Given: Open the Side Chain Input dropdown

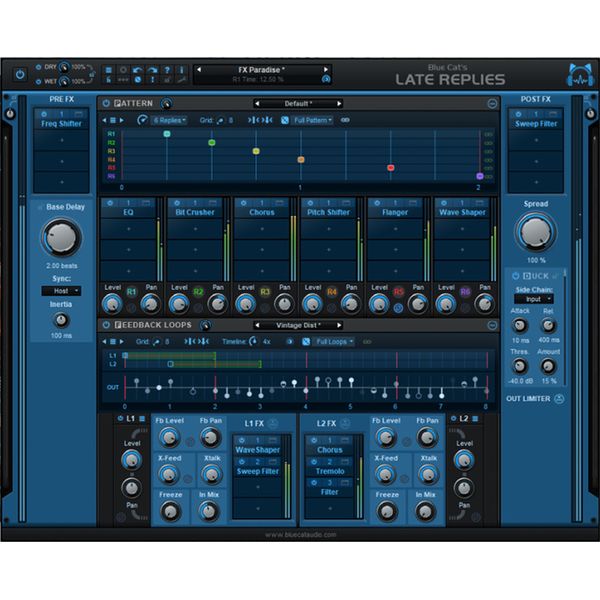Looking at the screenshot, I should (x=534, y=299).
